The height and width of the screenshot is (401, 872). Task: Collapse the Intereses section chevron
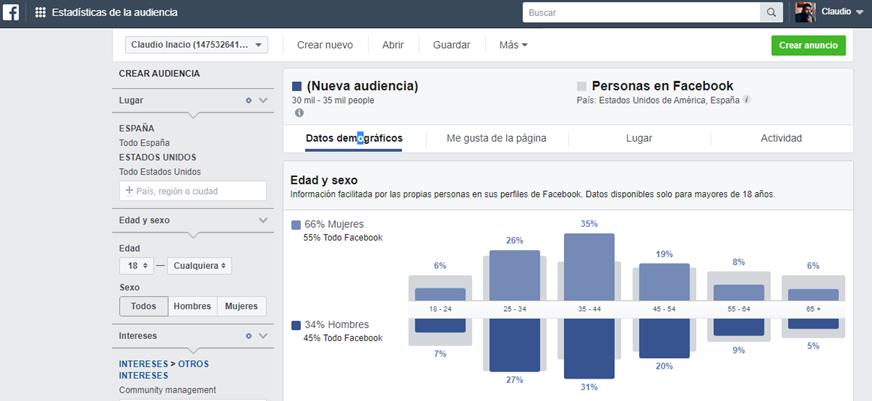coord(263,336)
